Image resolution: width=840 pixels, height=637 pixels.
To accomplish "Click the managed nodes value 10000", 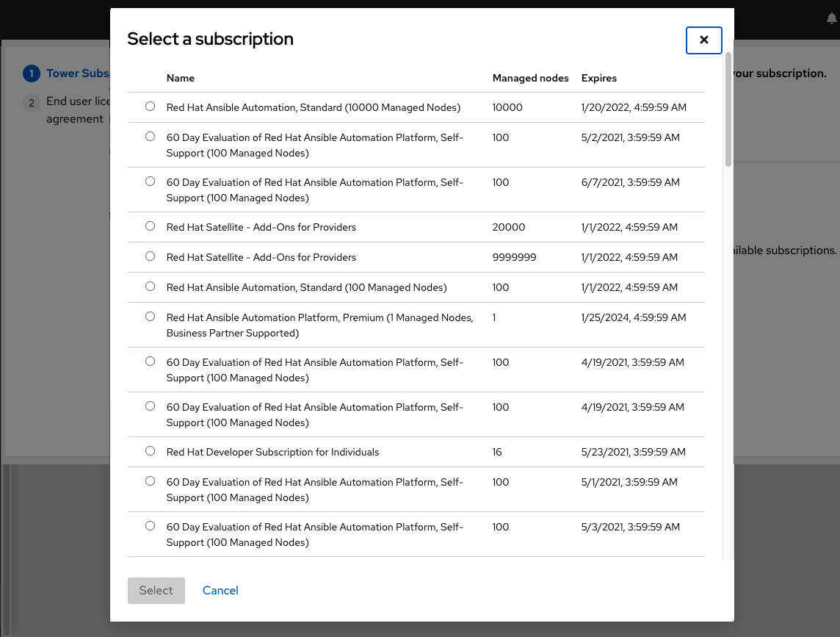I will [x=507, y=107].
